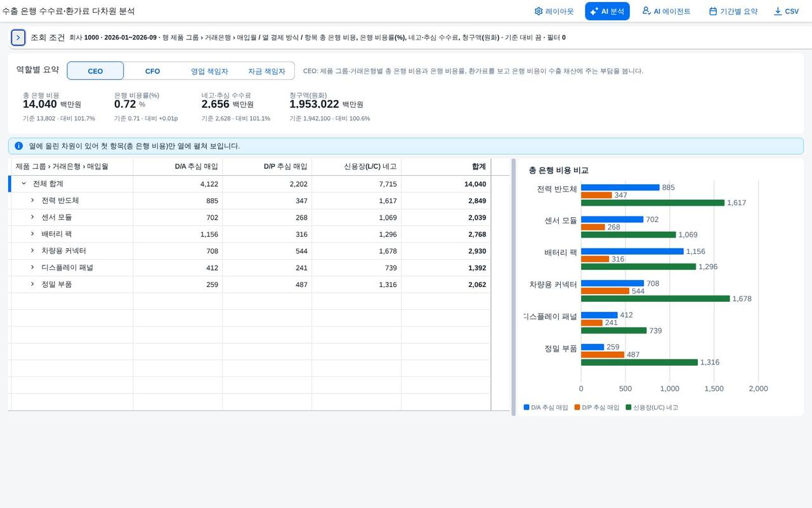Toggle the 신용장(L/C) 네고 legend swatch
Screen dimensions: 812x508
629,407
